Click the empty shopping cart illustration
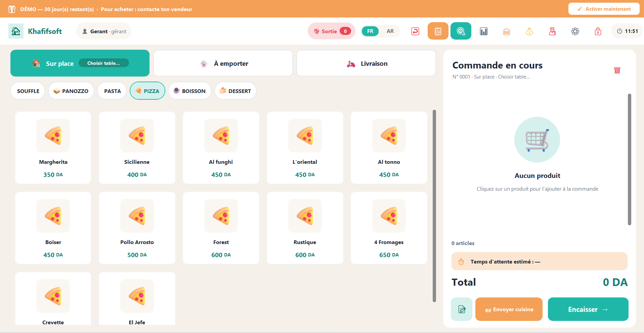 coord(537,140)
